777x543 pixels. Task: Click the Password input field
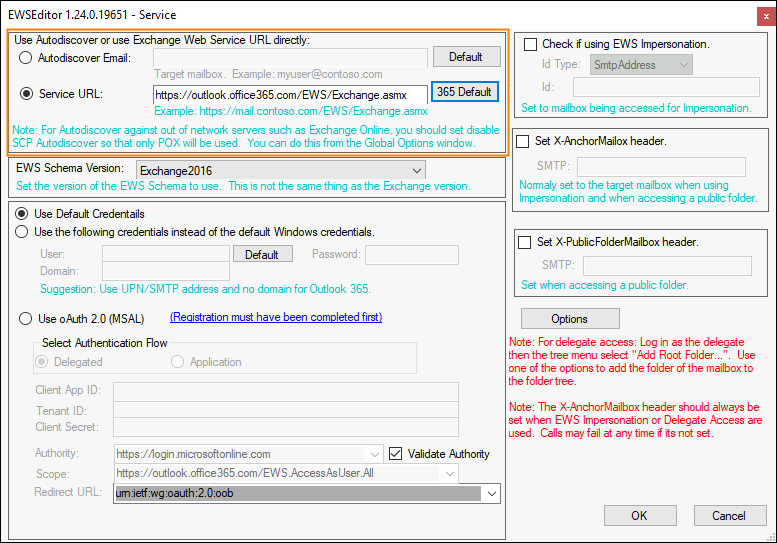pyautogui.click(x=412, y=255)
